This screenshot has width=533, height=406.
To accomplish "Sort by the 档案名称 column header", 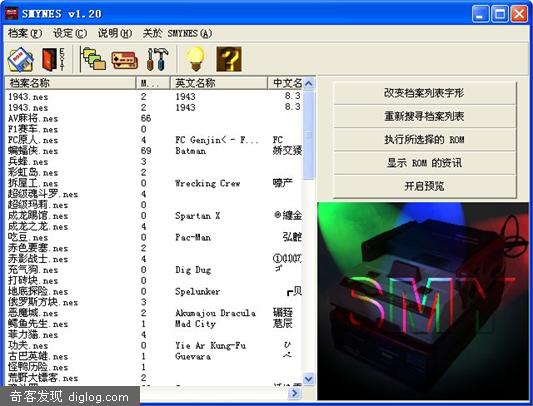I will [x=70, y=83].
